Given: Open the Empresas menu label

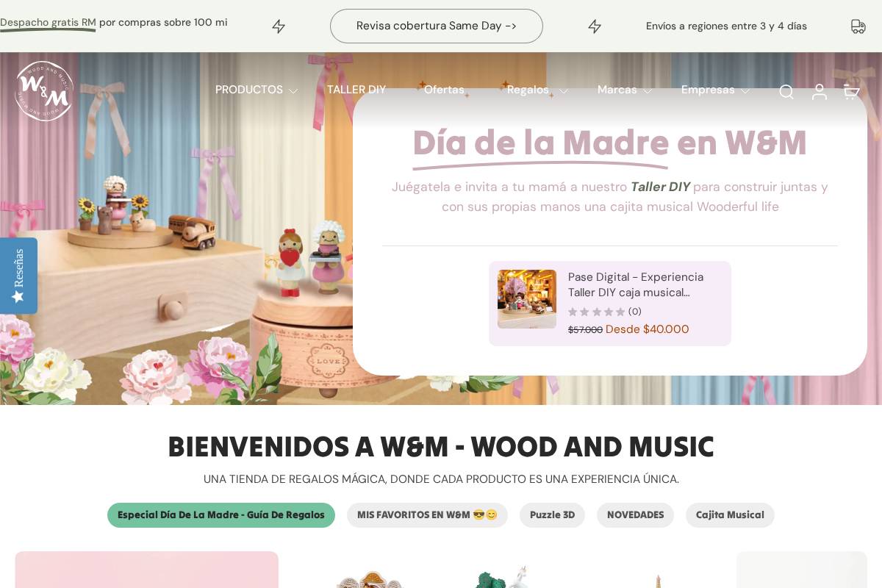Looking at the screenshot, I should [708, 90].
